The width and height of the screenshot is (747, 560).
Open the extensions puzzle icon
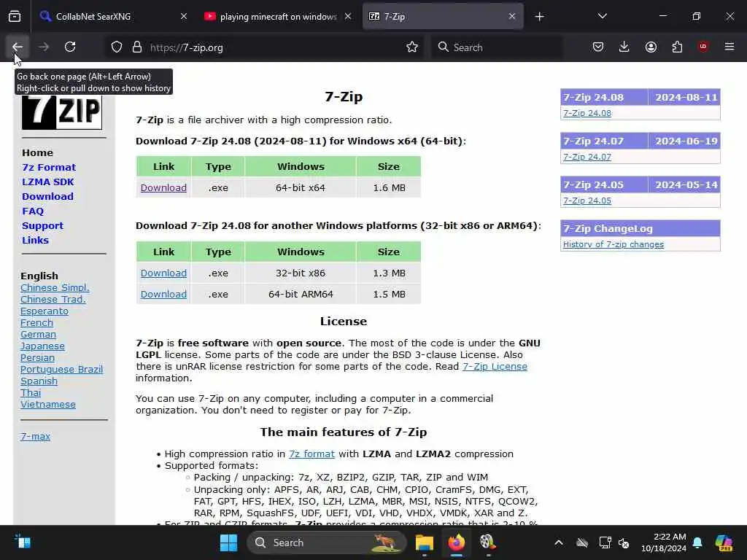[677, 47]
